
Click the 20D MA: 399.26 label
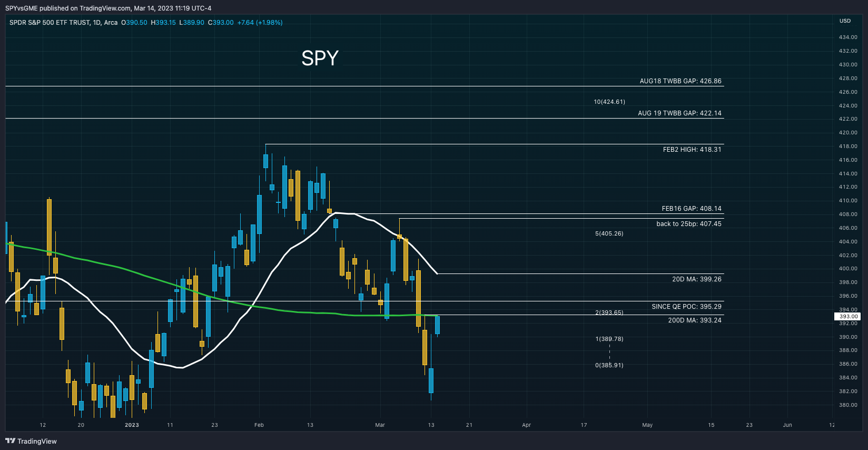[697, 279]
